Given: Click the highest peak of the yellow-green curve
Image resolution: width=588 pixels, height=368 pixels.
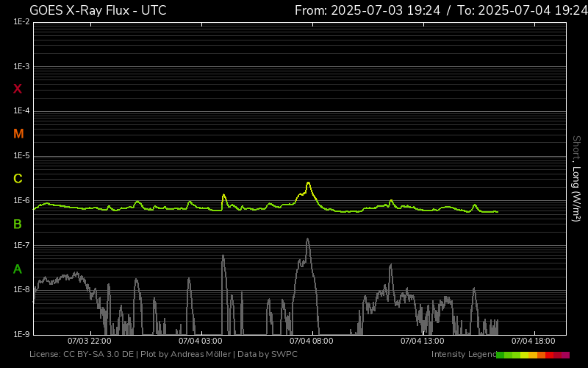Looking at the screenshot, I should (309, 183).
